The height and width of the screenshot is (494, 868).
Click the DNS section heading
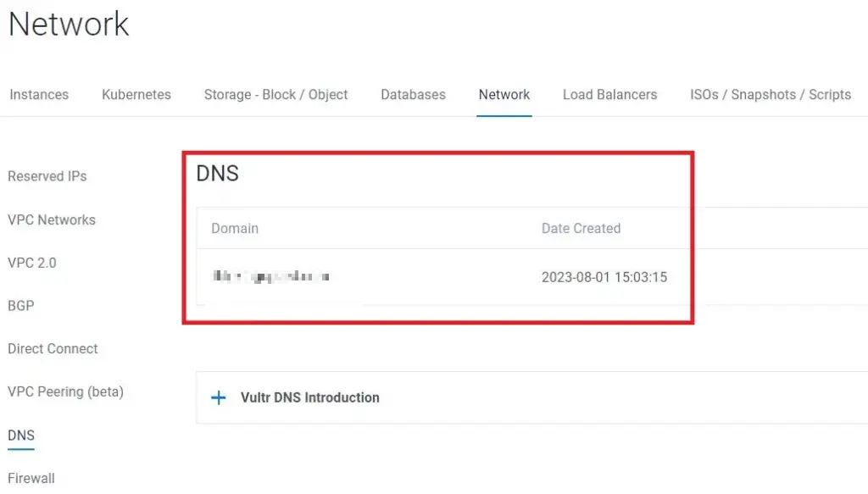tap(217, 174)
